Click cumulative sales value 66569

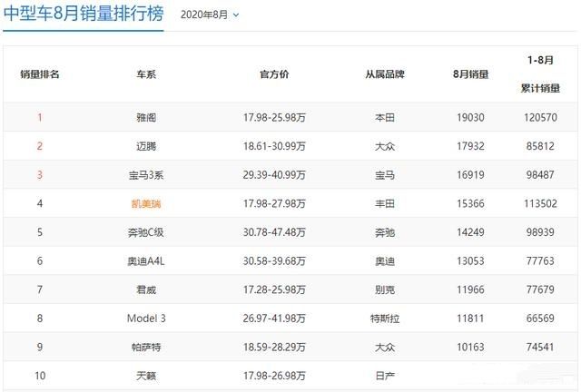[x=540, y=318]
